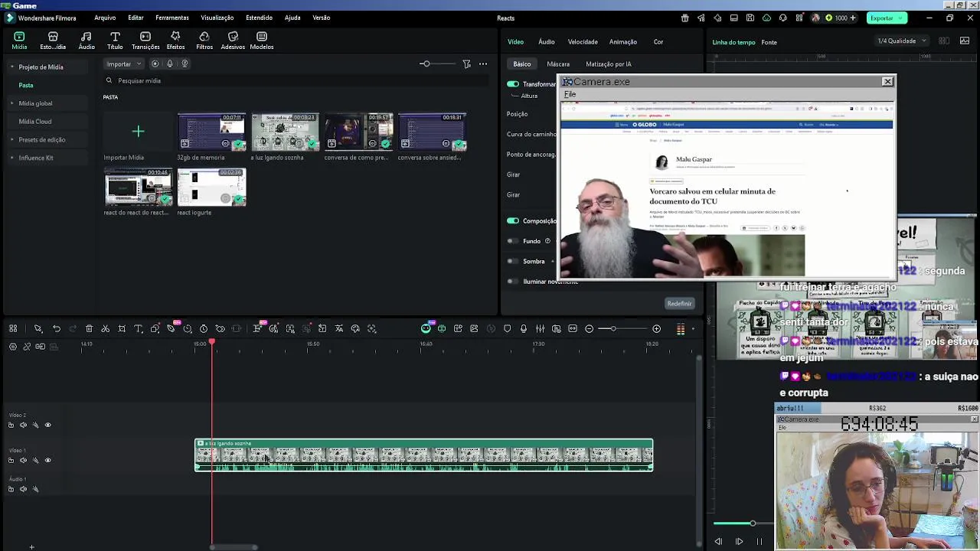
Task: Select the text tool in timeline toolbar
Action: click(139, 329)
